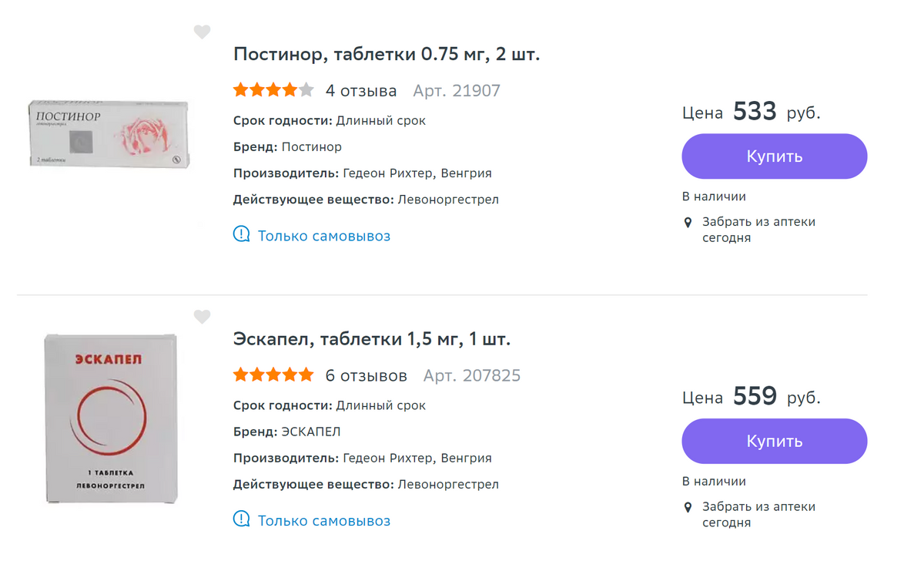Favorite Эскапел with the heart icon
This screenshot has width=924, height=588.
202,317
